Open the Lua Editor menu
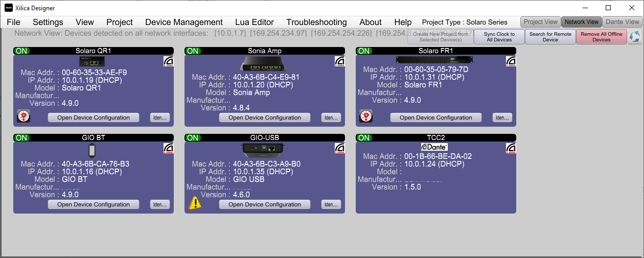The width and height of the screenshot is (644, 258). 255,22
